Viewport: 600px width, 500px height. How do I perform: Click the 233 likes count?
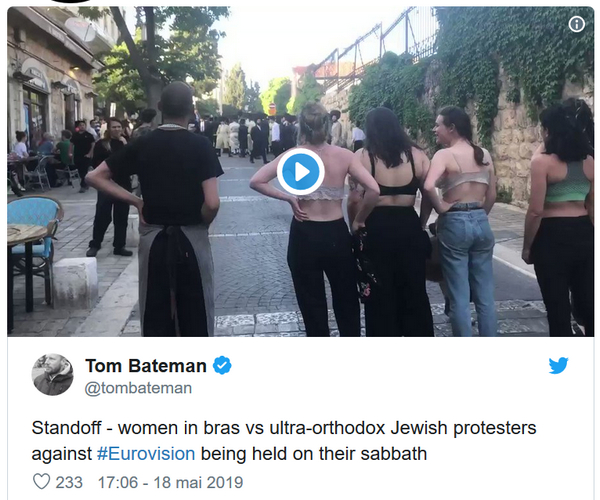(x=69, y=482)
